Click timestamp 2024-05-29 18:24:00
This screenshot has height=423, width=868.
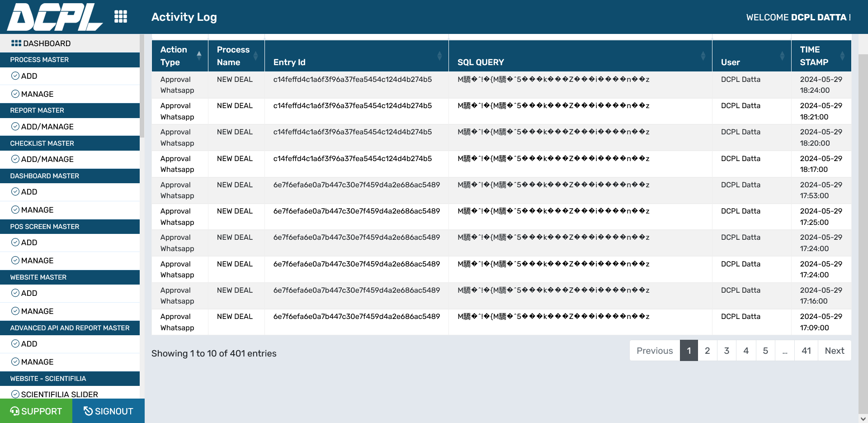tap(821, 85)
